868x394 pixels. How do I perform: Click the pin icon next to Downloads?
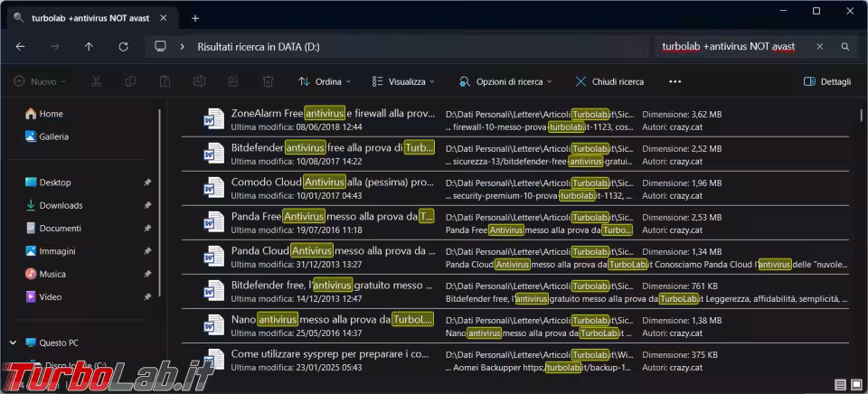point(147,205)
